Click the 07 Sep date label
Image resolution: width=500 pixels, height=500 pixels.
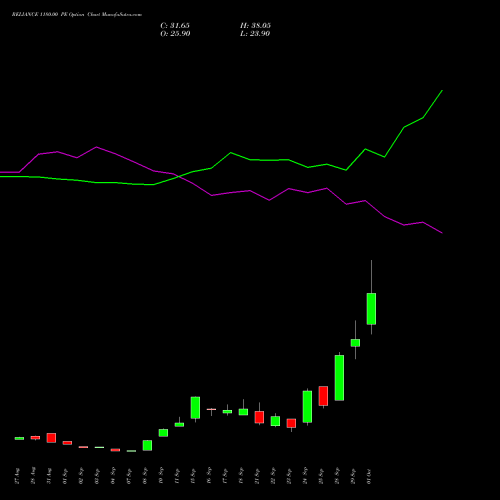point(129,476)
